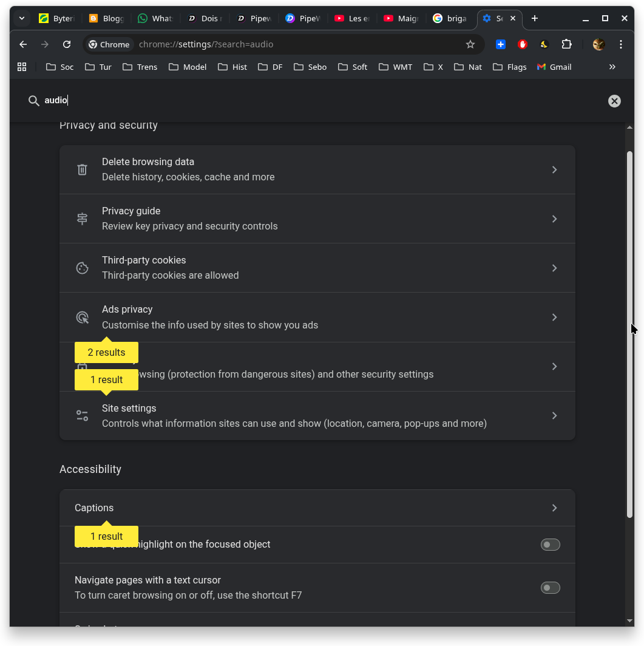The height and width of the screenshot is (646, 644).
Task: Open the apps grid in bookmarks bar
Action: (22, 67)
